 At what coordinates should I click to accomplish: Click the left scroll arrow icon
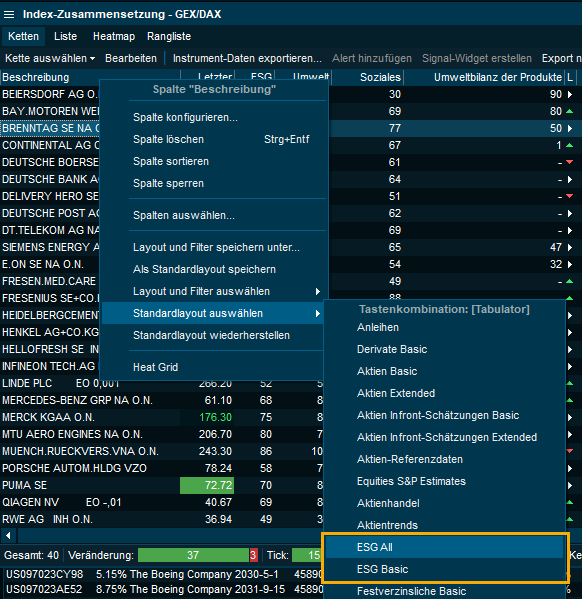tap(8, 535)
